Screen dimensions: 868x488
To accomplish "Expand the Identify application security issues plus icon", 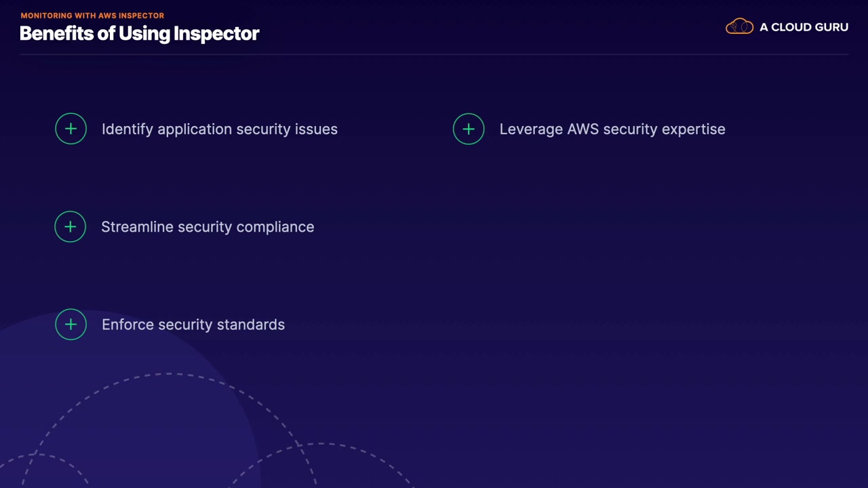I will (71, 129).
